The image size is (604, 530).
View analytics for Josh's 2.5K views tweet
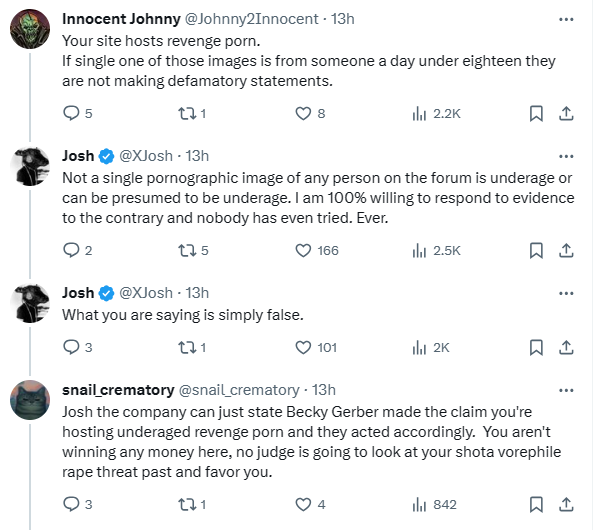419,250
